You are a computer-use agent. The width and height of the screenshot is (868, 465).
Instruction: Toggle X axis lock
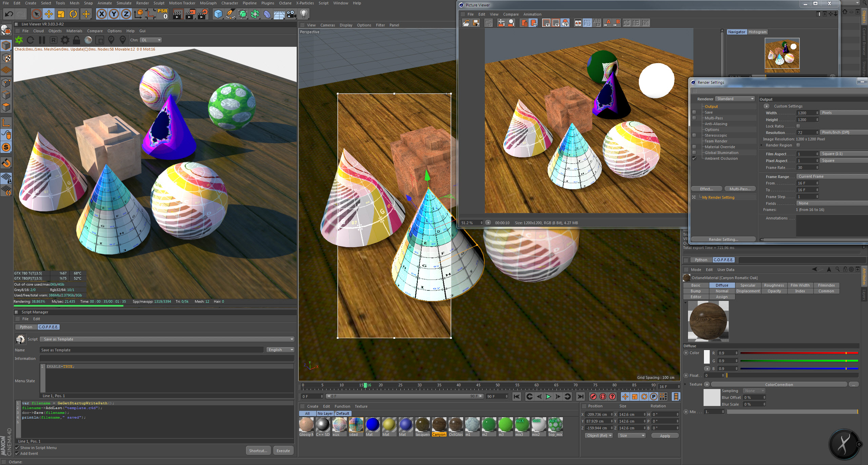pyautogui.click(x=101, y=14)
